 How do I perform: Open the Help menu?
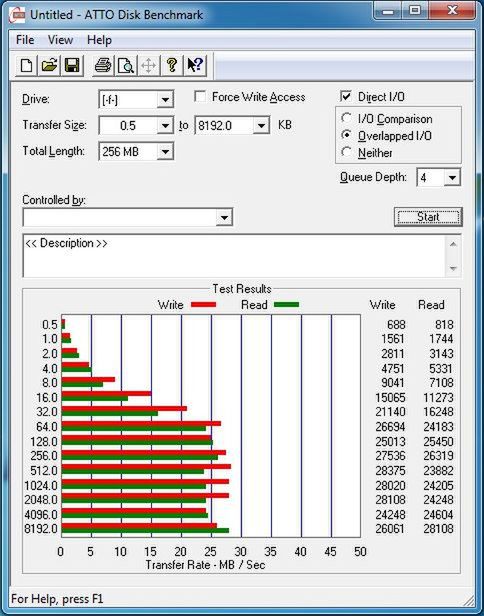[x=99, y=40]
